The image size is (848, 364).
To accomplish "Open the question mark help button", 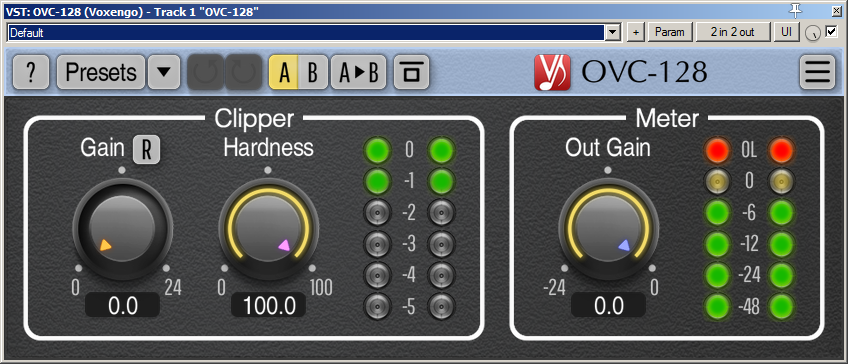I will pyautogui.click(x=31, y=72).
